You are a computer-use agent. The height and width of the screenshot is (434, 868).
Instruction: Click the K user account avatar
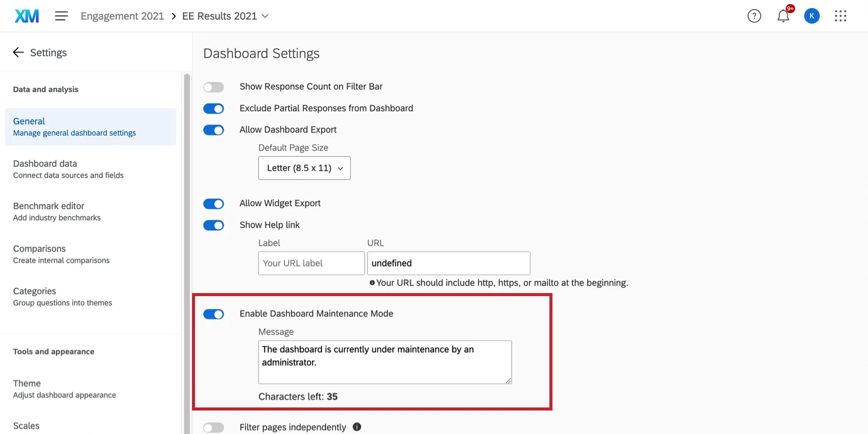coord(812,16)
